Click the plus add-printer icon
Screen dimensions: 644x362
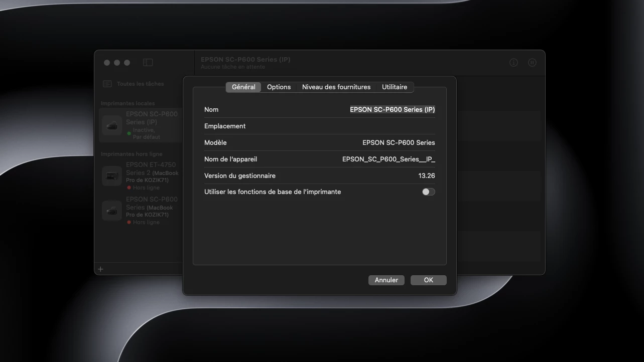coord(100,269)
